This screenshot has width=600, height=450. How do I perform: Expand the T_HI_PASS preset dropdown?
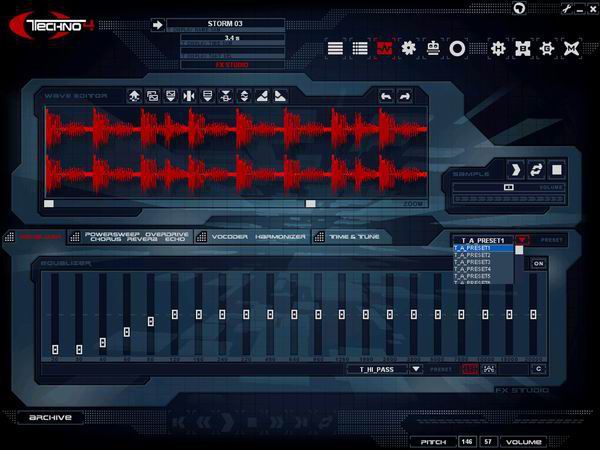coord(415,369)
